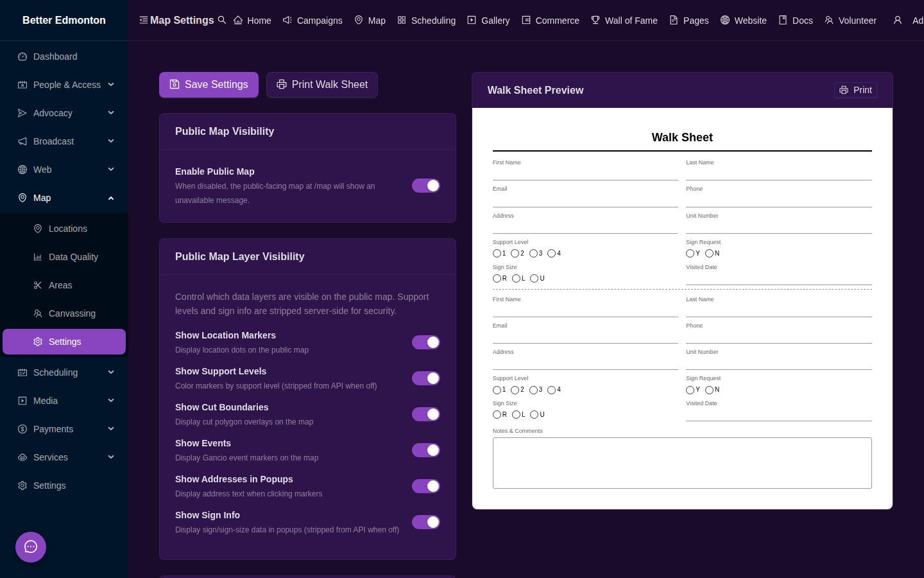The image size is (924, 578).
Task: Click the printer icon on Print Walk Sheet
Action: click(x=282, y=84)
